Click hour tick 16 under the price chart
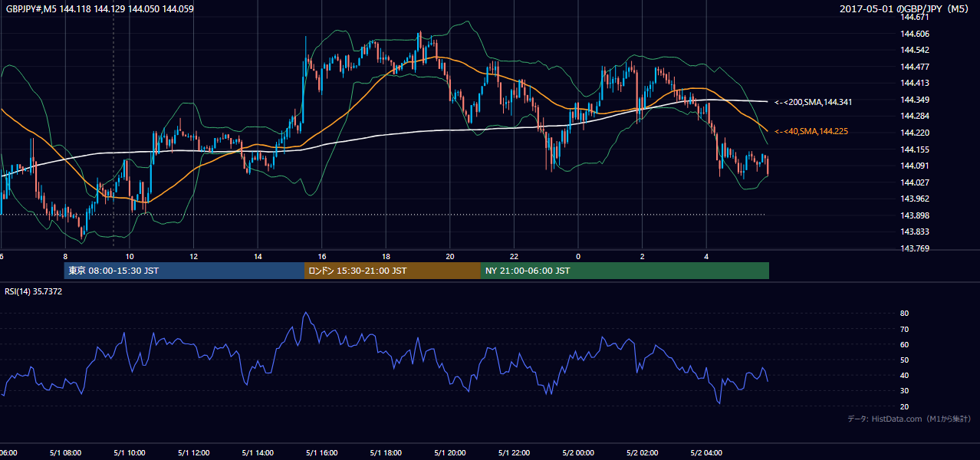 321,257
